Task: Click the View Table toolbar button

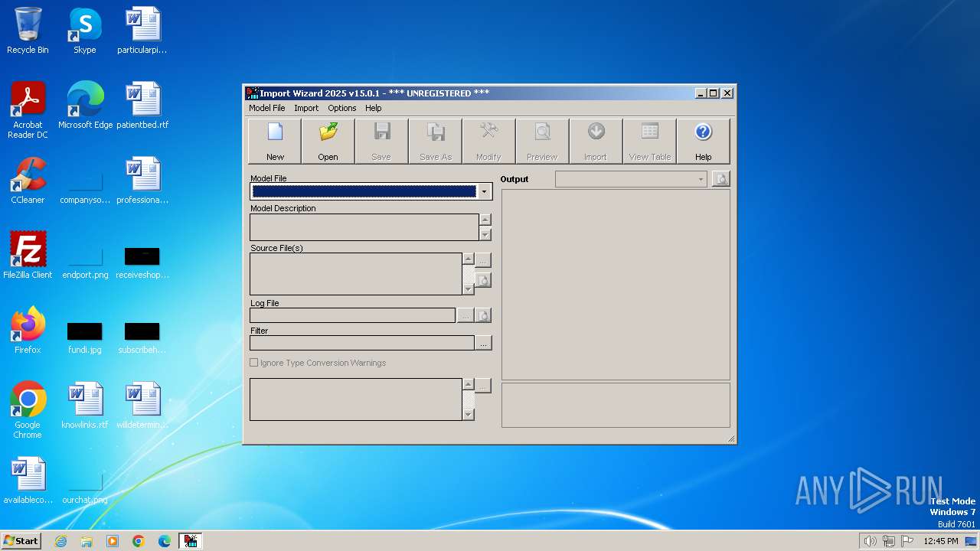Action: 649,141
